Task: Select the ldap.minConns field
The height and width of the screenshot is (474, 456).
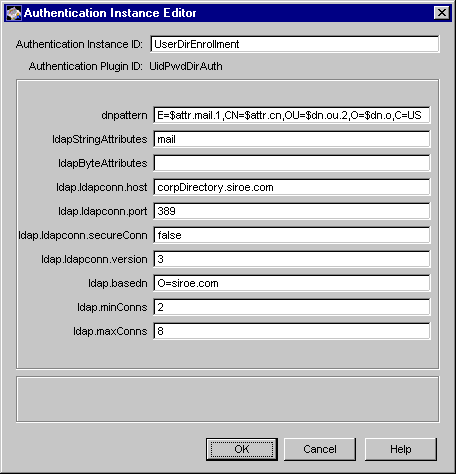Action: pyautogui.click(x=292, y=307)
